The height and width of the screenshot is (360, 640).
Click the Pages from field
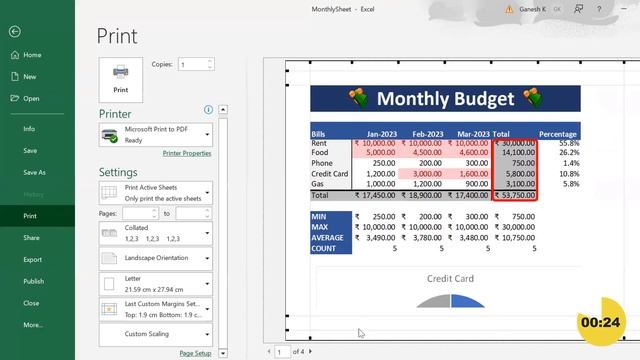(137, 213)
